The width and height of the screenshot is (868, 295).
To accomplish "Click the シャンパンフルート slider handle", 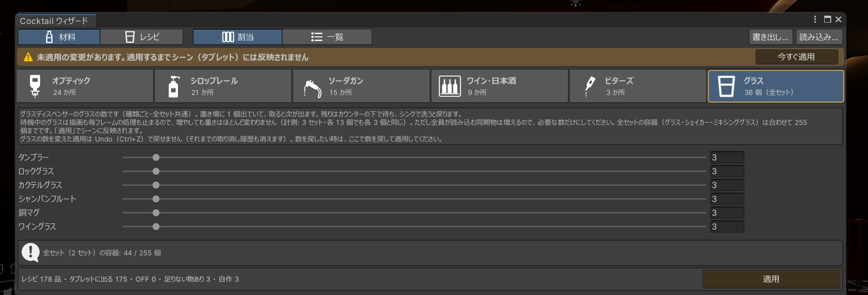I will tap(156, 199).
